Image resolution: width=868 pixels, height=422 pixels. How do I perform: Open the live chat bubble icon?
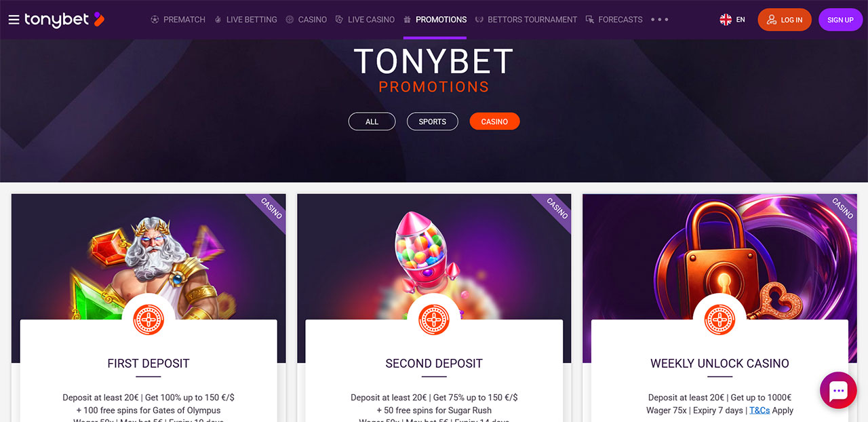click(838, 390)
